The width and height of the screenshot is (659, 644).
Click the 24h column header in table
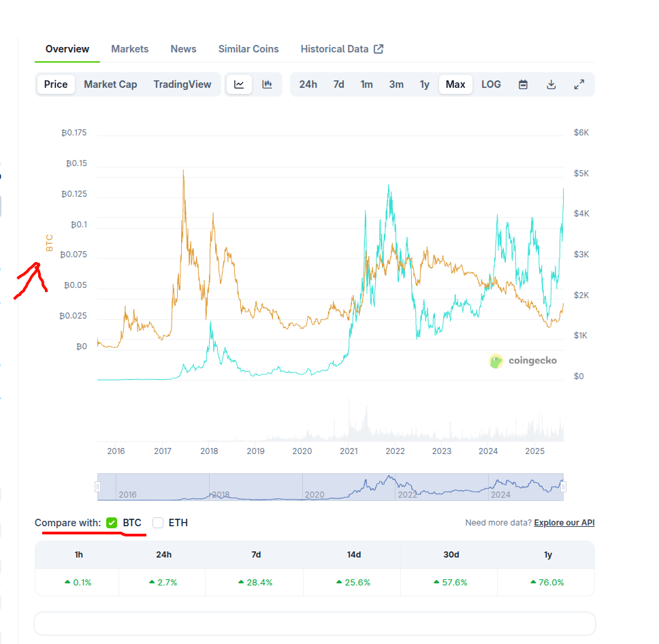coord(163,555)
